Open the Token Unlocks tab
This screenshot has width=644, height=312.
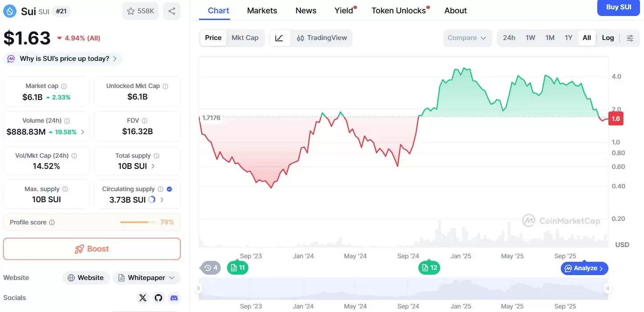pyautogui.click(x=398, y=10)
